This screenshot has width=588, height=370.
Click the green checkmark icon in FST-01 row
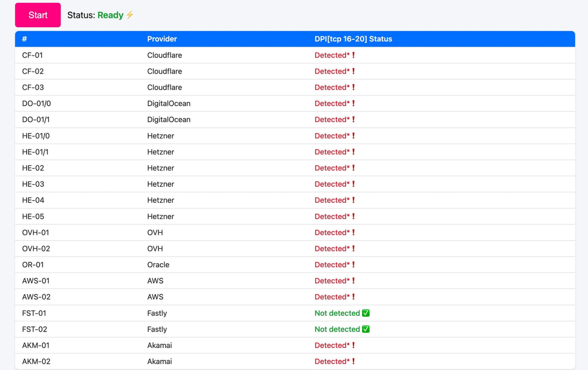pos(366,313)
